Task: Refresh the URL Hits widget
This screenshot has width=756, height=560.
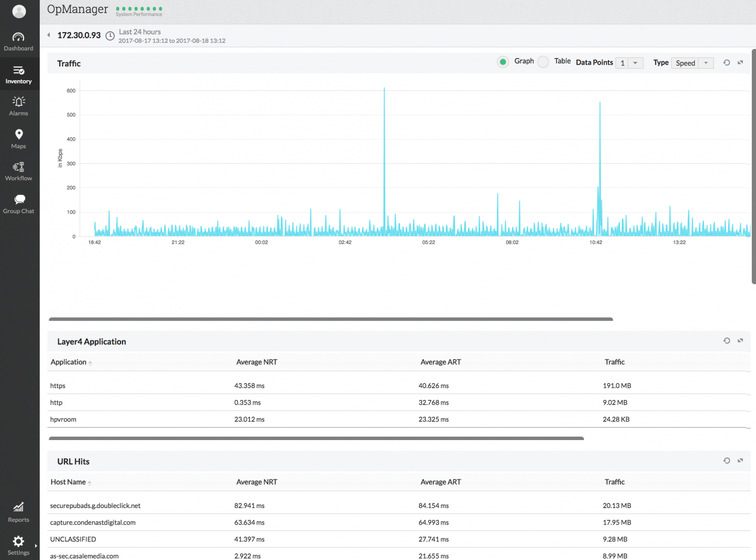Action: (727, 460)
